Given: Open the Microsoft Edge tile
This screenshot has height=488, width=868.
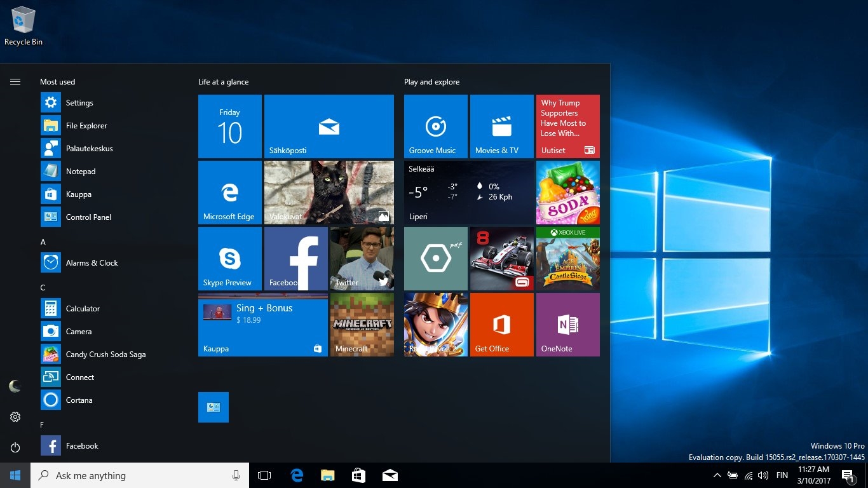Looking at the screenshot, I should coord(229,193).
